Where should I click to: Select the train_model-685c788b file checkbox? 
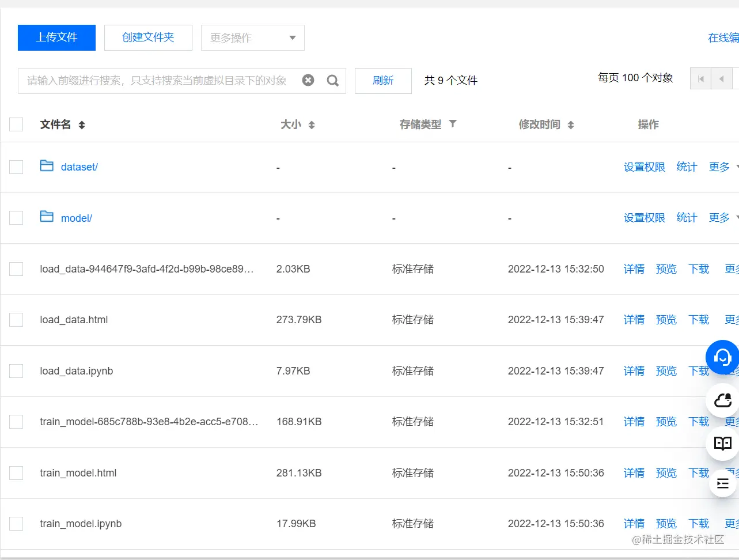click(16, 422)
